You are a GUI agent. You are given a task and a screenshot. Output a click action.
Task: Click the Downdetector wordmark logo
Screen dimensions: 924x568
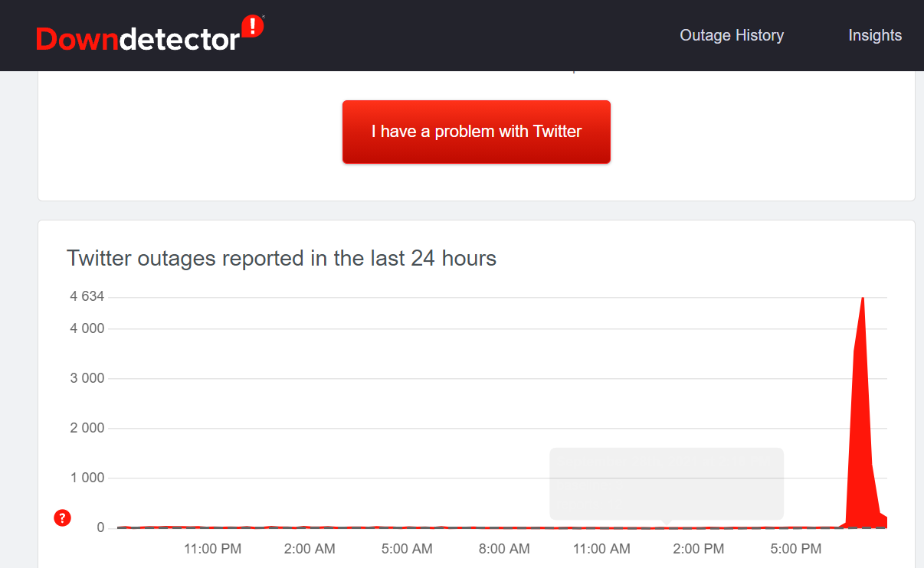pyautogui.click(x=138, y=35)
